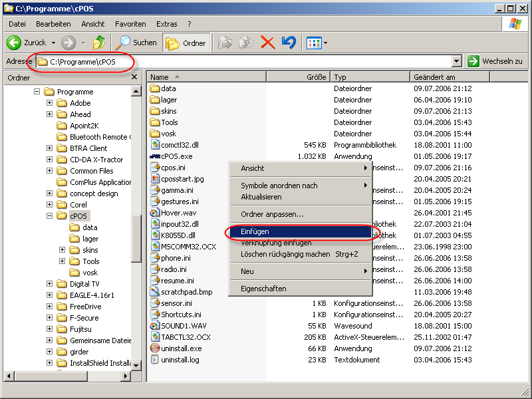Sort by the Typ column header
The image size is (532, 399).
point(370,77)
